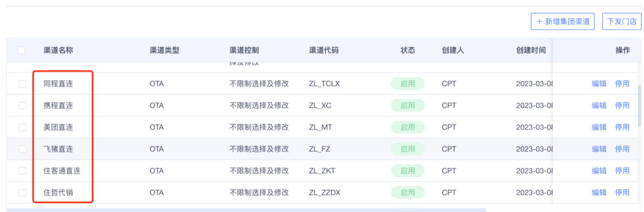This screenshot has width=644, height=212.
Task: Toggle the select-all checkbox in the header
Action: (22, 51)
